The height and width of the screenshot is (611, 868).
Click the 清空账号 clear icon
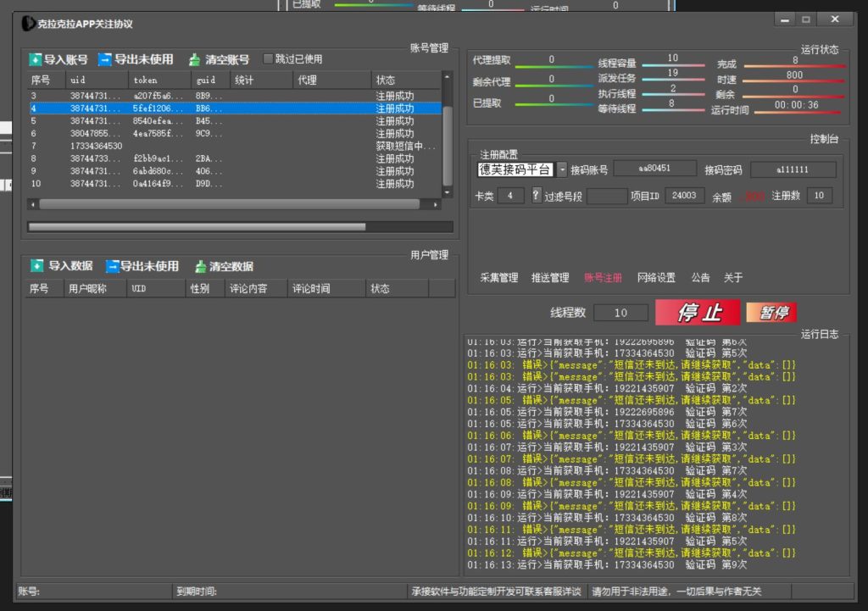(195, 60)
